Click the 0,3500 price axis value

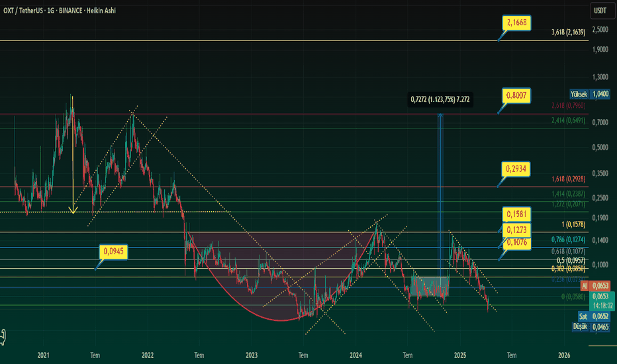point(600,173)
